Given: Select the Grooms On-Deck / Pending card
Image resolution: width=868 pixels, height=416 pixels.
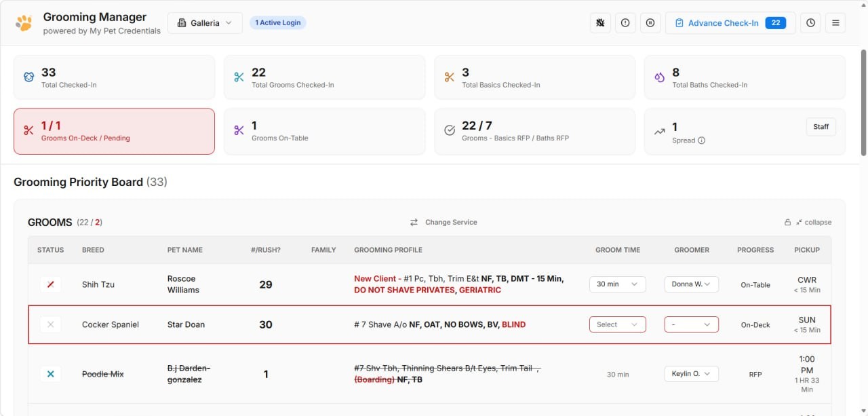Looking at the screenshot, I should [114, 132].
